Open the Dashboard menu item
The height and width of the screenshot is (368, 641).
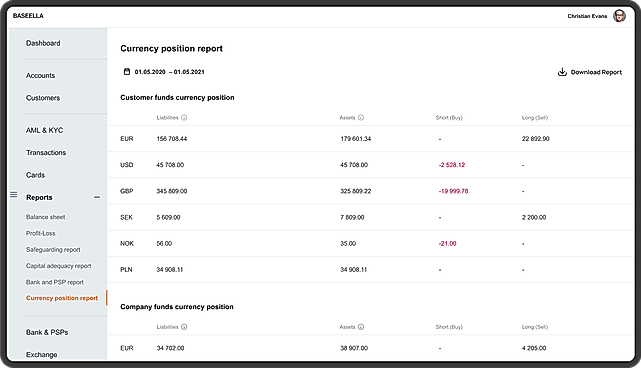coord(43,43)
